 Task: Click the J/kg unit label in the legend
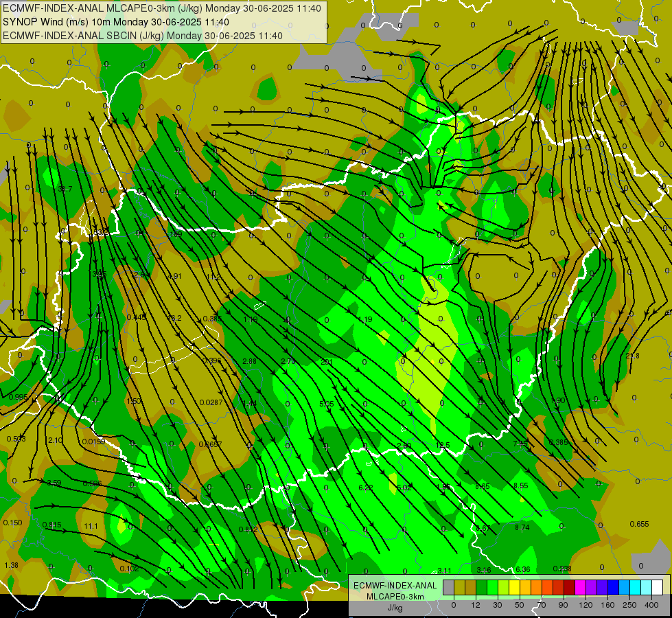(x=395, y=607)
